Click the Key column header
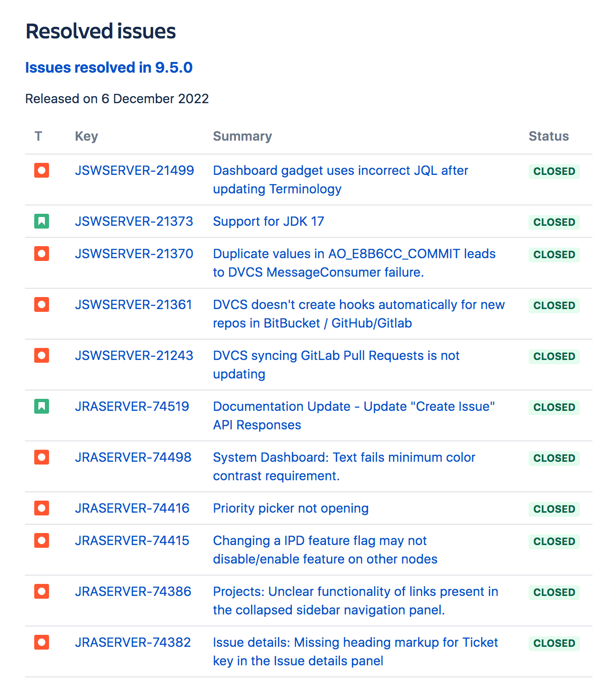Screen dimensions: 616x682 pos(86,136)
